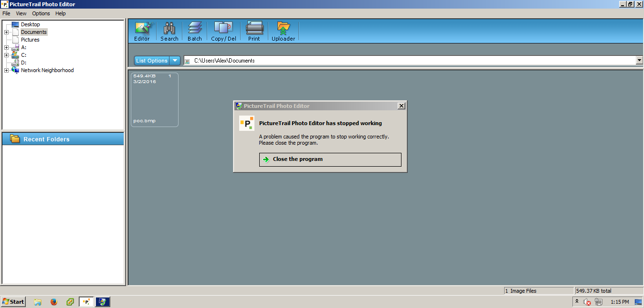The image size is (644, 308).
Task: Click the '1 Image Files' status text
Action: coord(521,291)
